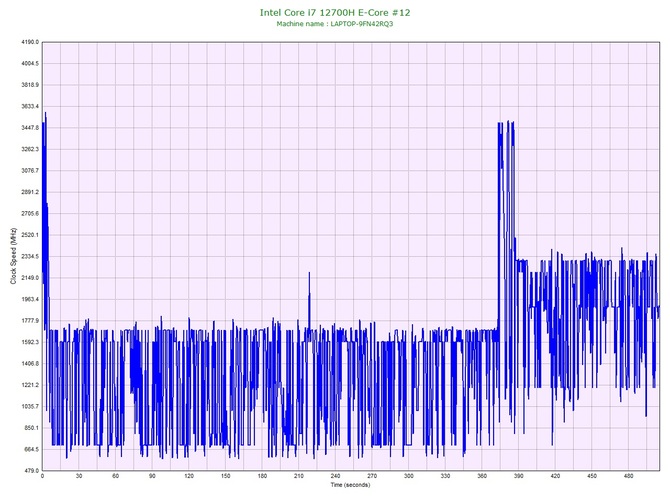Click the 1221.2 y-axis label
This screenshot has height=502, width=670.
click(x=30, y=385)
